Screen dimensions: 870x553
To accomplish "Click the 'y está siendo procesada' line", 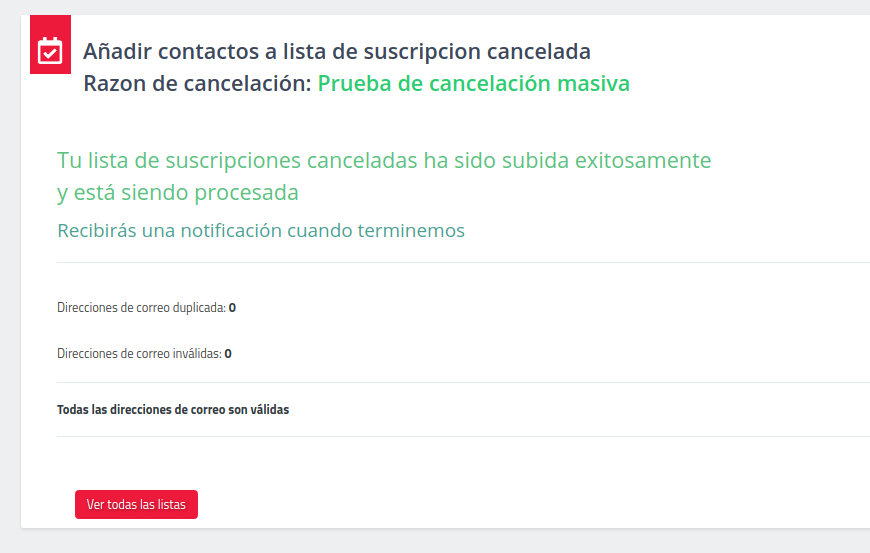I will click(178, 193).
